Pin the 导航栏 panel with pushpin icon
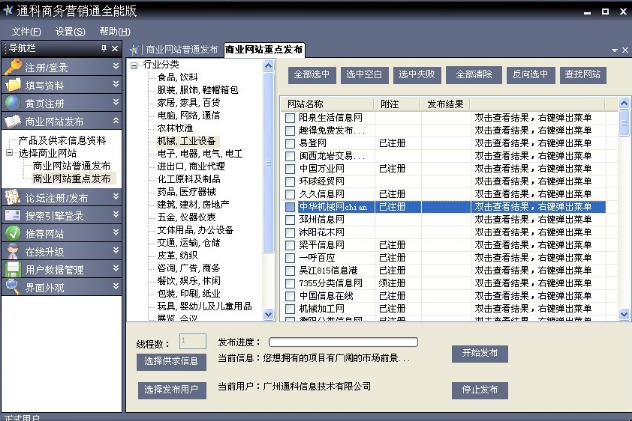632x421 pixels. pyautogui.click(x=102, y=49)
